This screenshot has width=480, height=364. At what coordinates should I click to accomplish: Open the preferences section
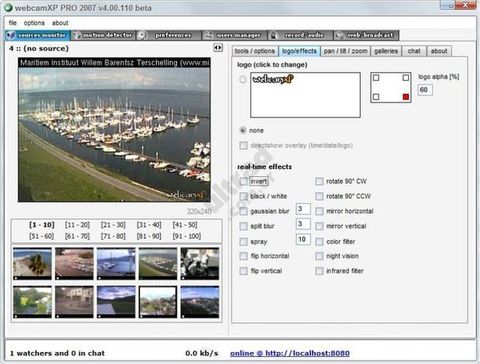click(x=169, y=35)
